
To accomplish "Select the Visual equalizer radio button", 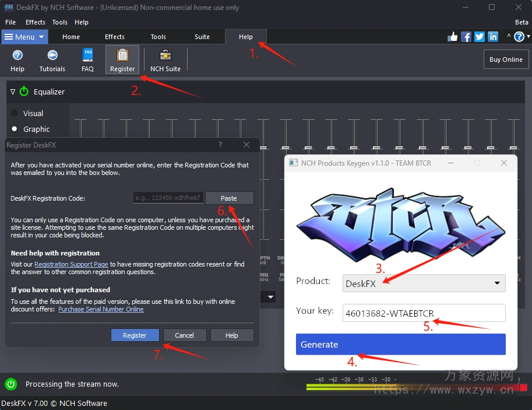I will point(15,113).
